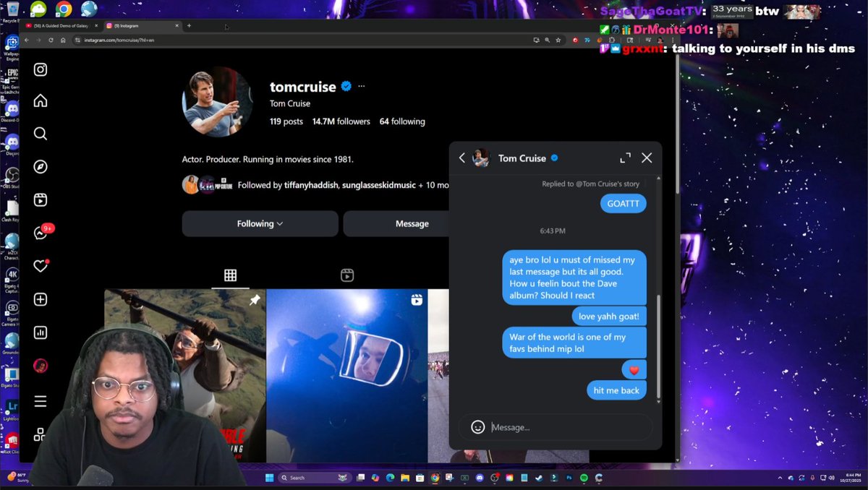Click the GOATTT message bubble
868x490 pixels.
(x=623, y=204)
